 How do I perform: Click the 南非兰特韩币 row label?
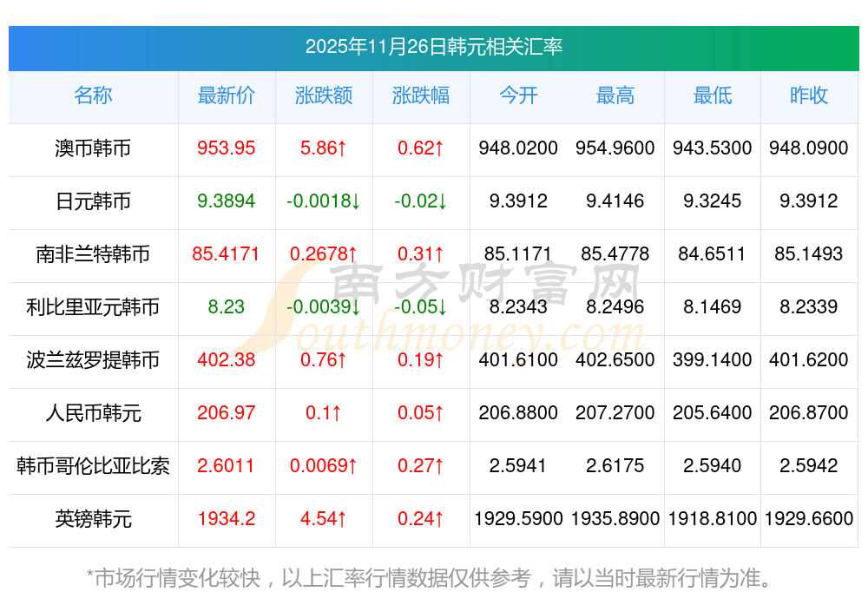pos(93,254)
